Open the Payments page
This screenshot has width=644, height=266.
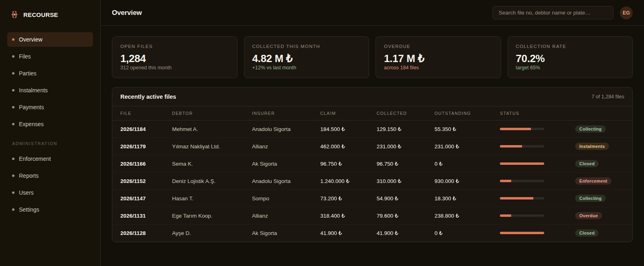50,107
